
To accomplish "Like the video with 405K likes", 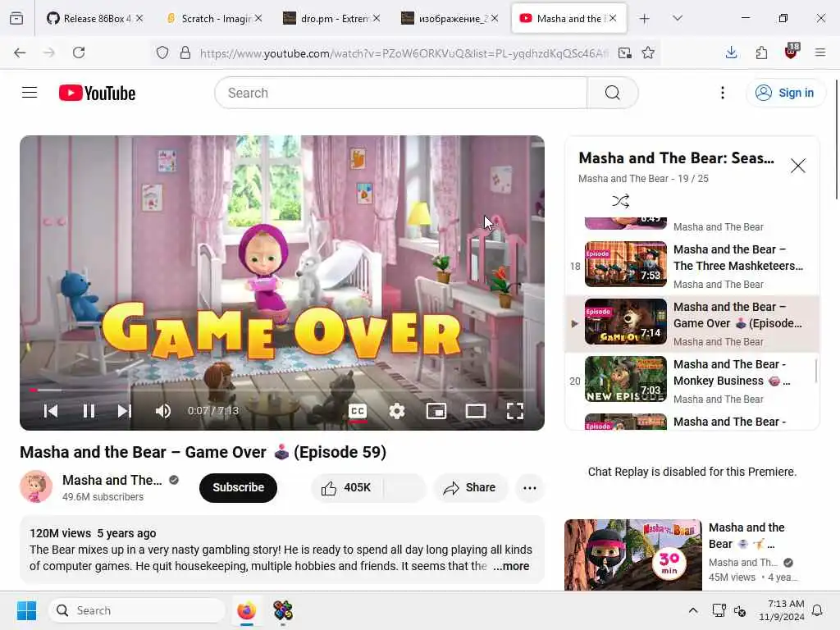I will tap(346, 487).
